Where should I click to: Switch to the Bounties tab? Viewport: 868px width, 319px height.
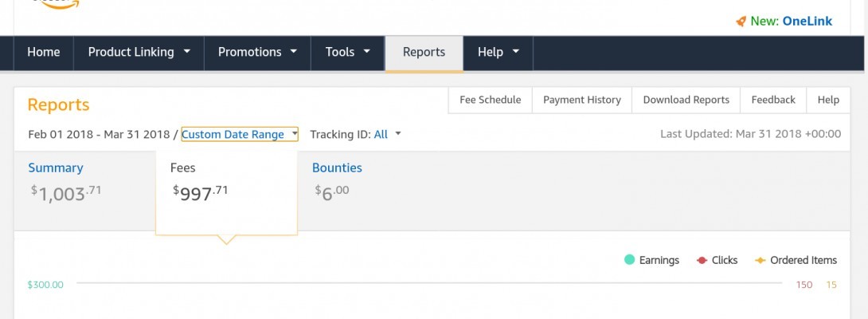(x=337, y=167)
